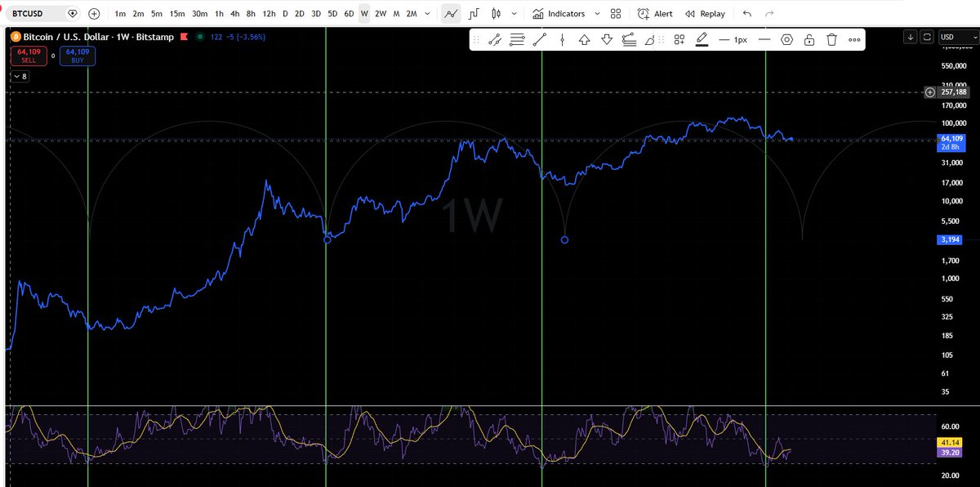Redo the chart action
980x487 pixels.
tap(768, 14)
